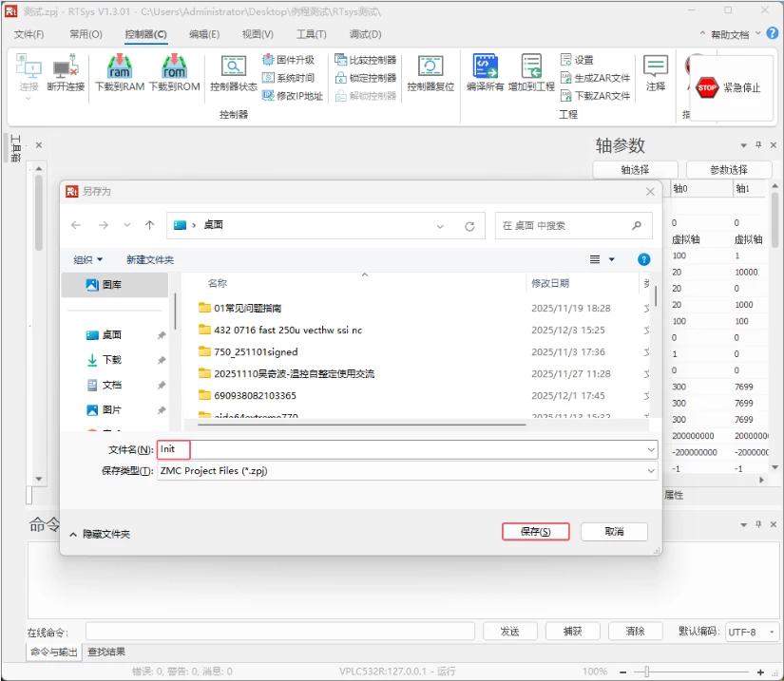Pin the 轴参数 panel

coord(758,145)
